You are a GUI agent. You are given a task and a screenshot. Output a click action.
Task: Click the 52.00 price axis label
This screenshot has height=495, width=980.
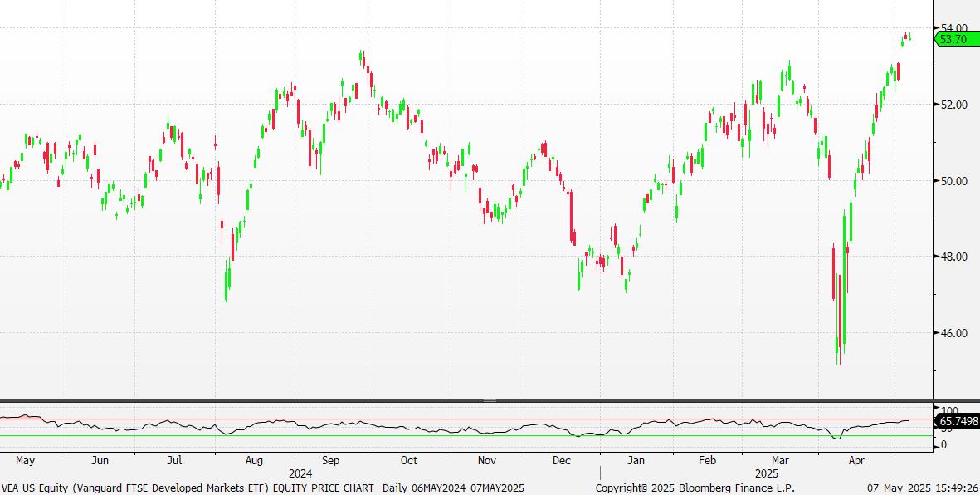[x=953, y=105]
